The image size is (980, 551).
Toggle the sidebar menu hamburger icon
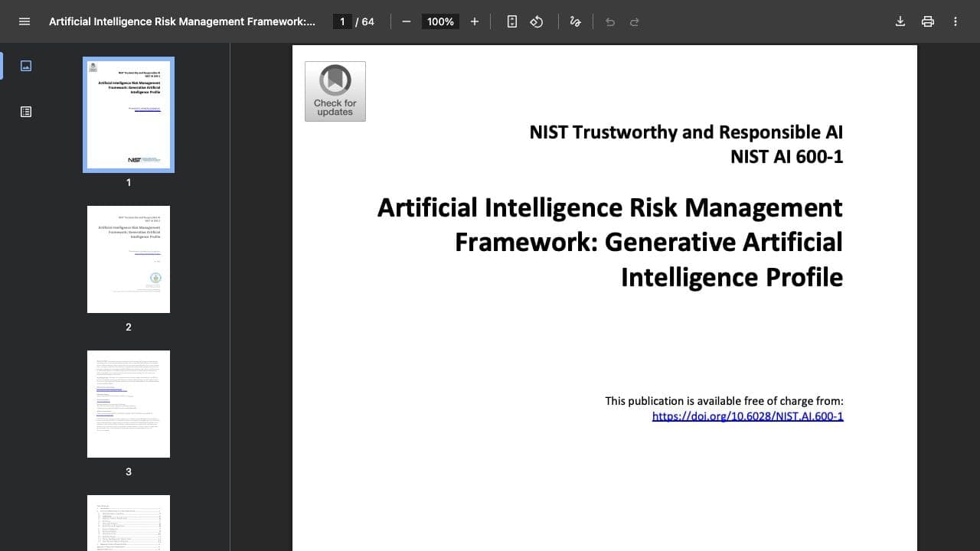click(x=24, y=21)
